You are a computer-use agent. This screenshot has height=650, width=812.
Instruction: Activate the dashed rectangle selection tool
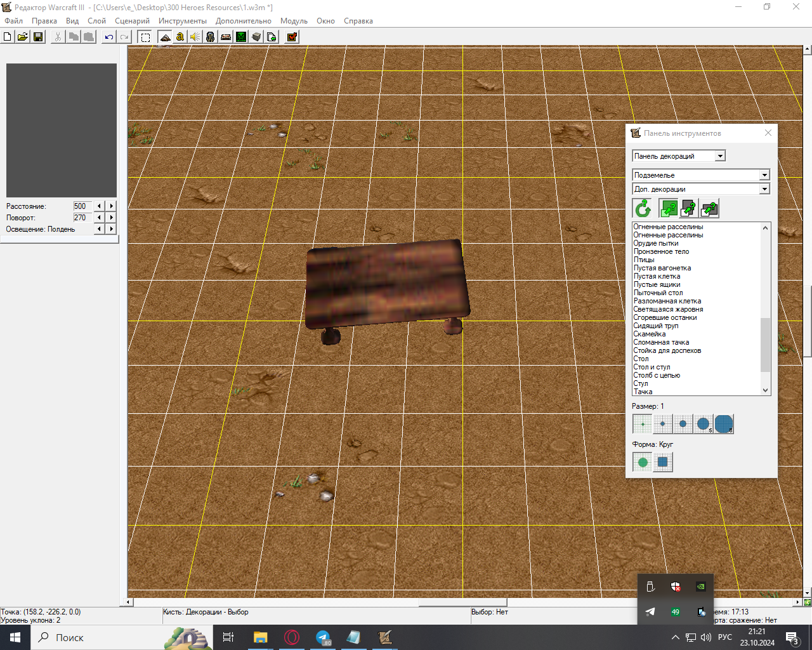(145, 37)
